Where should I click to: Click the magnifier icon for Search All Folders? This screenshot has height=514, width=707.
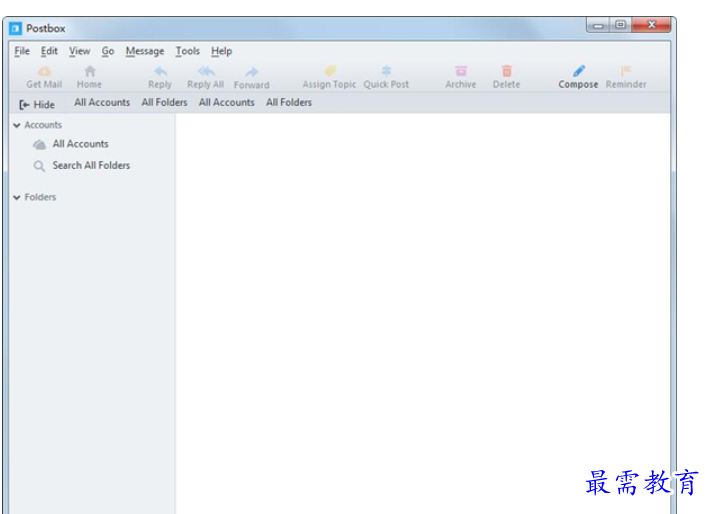click(x=39, y=166)
